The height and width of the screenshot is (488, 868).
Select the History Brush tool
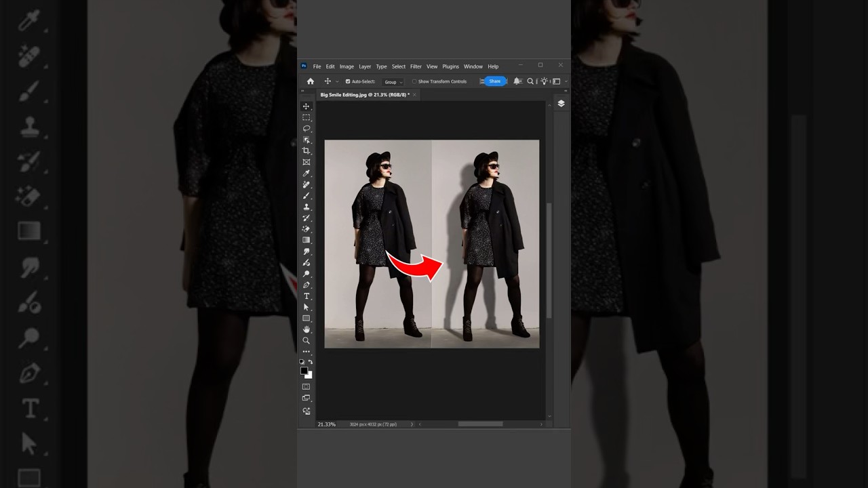coord(306,218)
